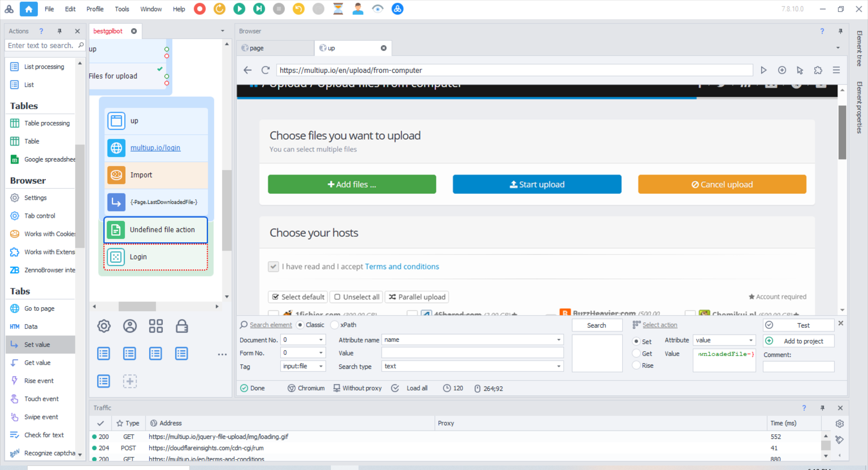Open the Form No. dropdown

coord(321,353)
